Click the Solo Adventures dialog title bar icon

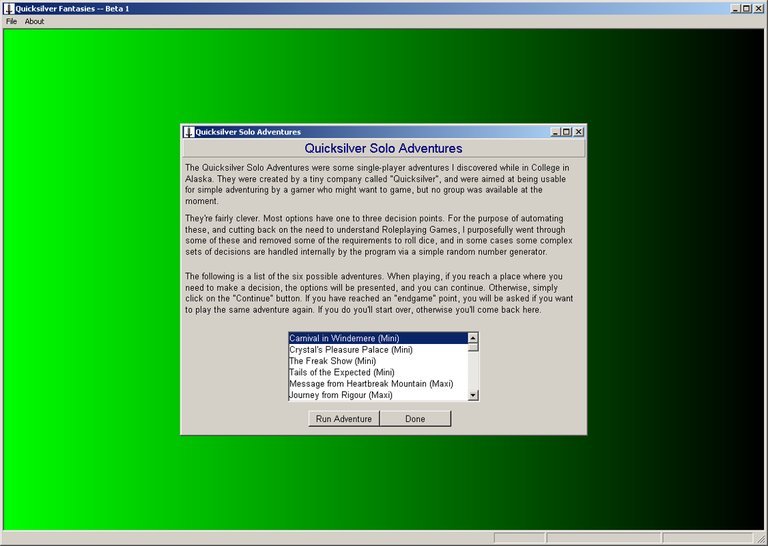(x=188, y=131)
